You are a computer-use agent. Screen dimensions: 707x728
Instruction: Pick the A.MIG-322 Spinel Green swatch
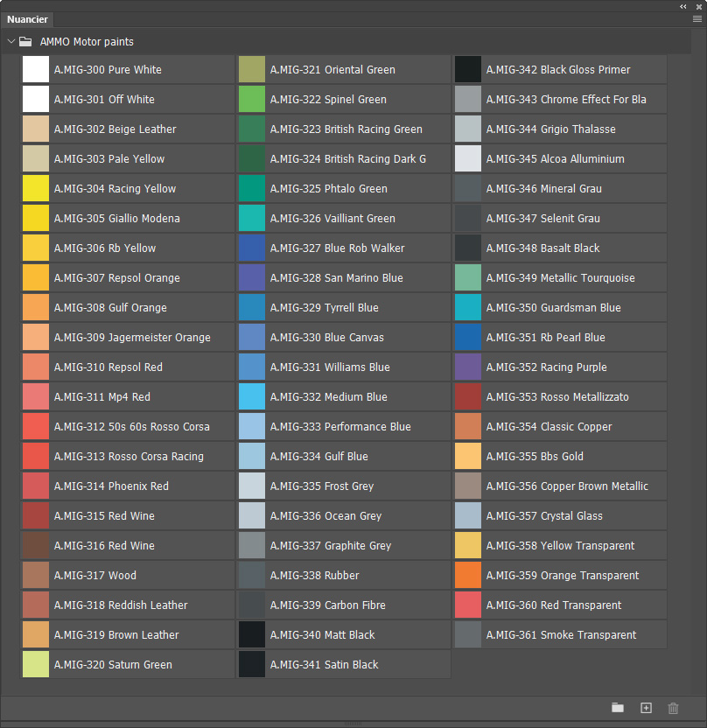[x=252, y=99]
